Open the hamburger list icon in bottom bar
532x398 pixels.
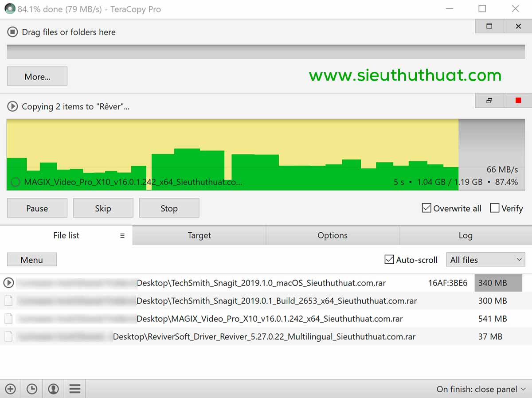[x=75, y=389]
